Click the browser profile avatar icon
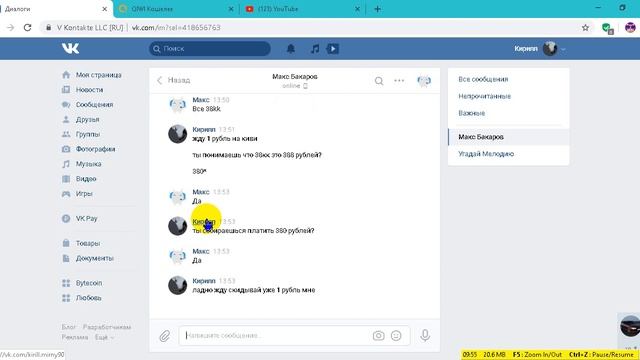640x360 pixels. click(630, 27)
